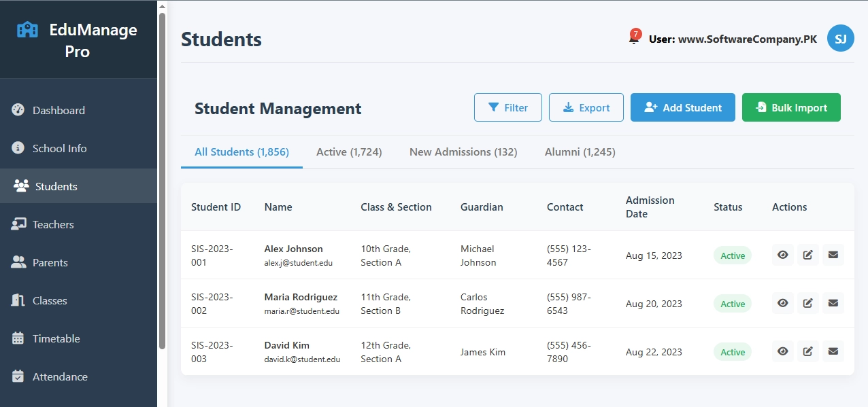This screenshot has height=407, width=868.
Task: View Alex Johnson's details with the eye icon
Action: point(782,254)
